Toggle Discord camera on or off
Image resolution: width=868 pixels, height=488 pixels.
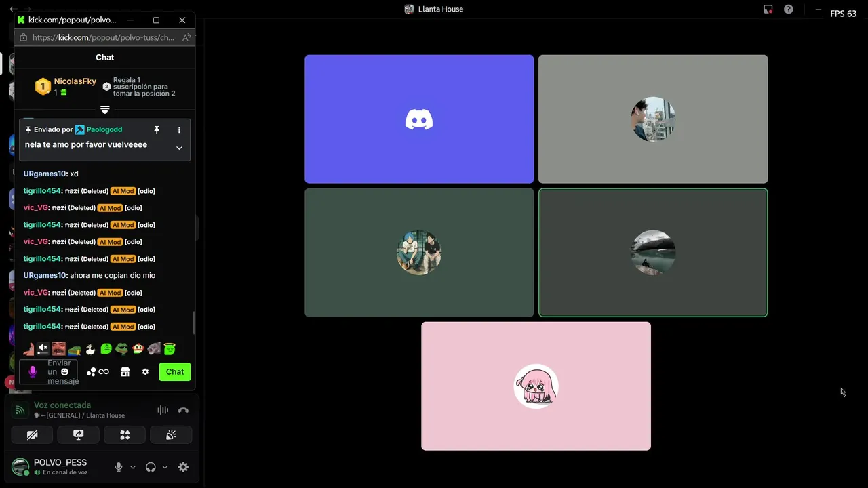coord(32,435)
